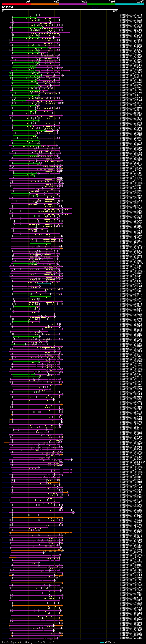Select hit UniRef100_A0CZ14

(131, 603)
